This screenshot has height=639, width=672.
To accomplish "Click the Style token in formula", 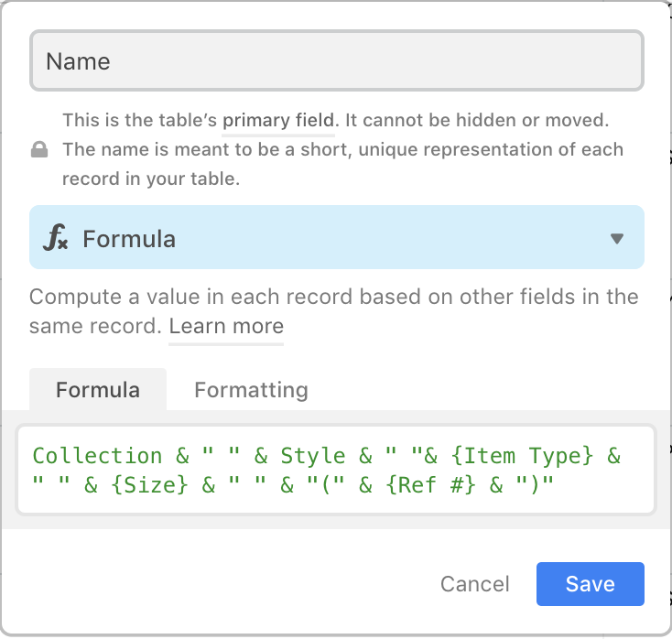I will (x=313, y=456).
